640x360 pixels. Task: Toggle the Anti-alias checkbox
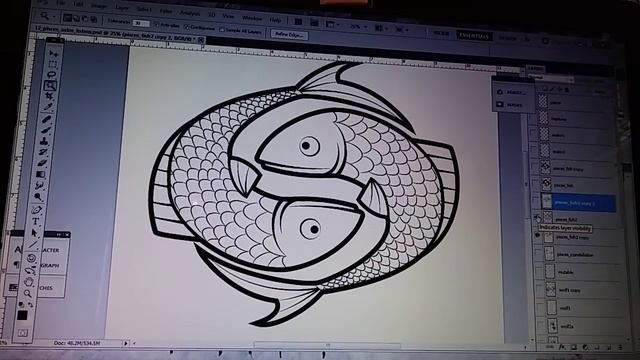[x=156, y=24]
